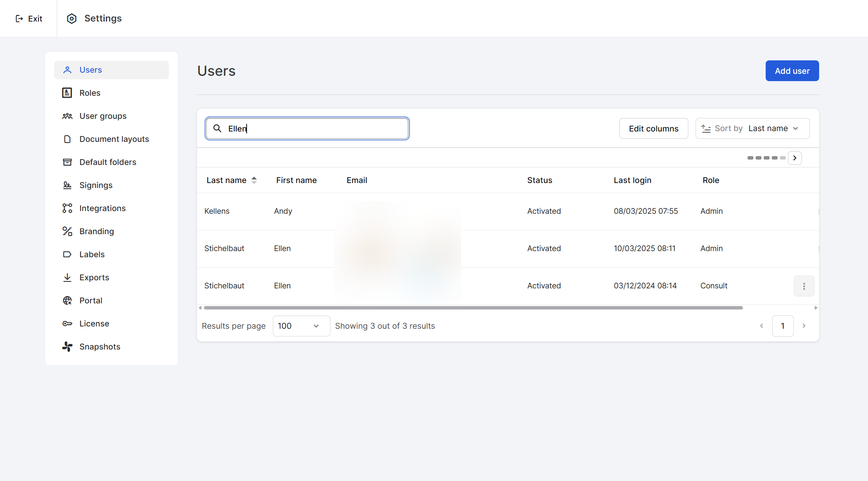The width and height of the screenshot is (868, 481).
Task: Click the Integrations nodes icon
Action: click(67, 208)
